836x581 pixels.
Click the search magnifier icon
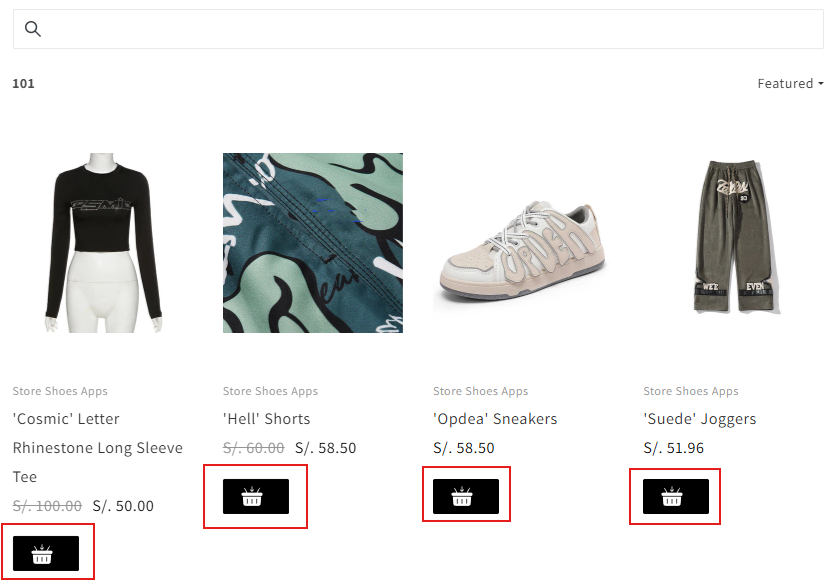33,29
